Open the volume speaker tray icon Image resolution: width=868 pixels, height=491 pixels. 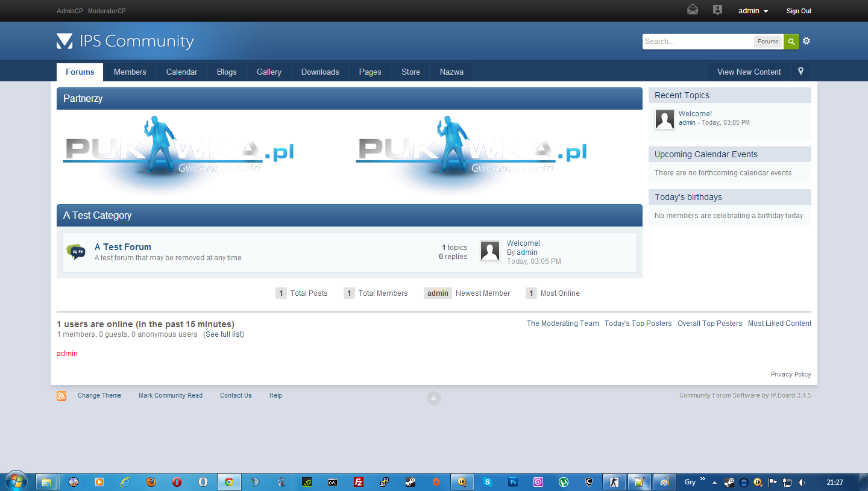click(802, 482)
